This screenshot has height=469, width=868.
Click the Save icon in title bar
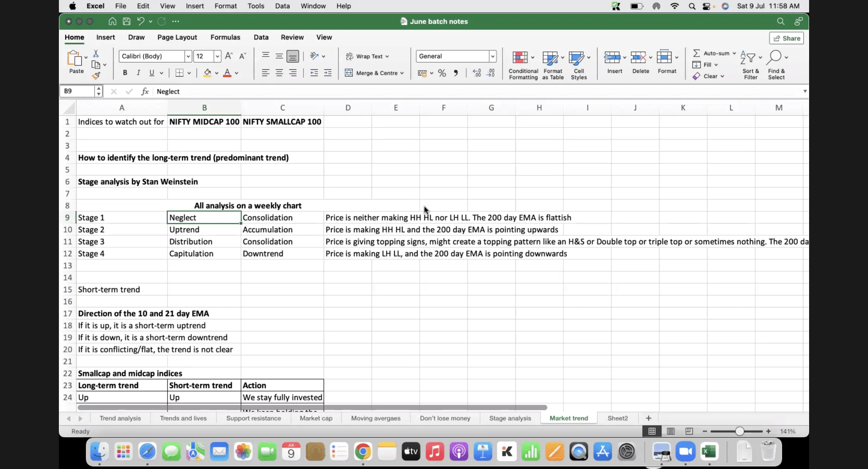click(x=126, y=21)
